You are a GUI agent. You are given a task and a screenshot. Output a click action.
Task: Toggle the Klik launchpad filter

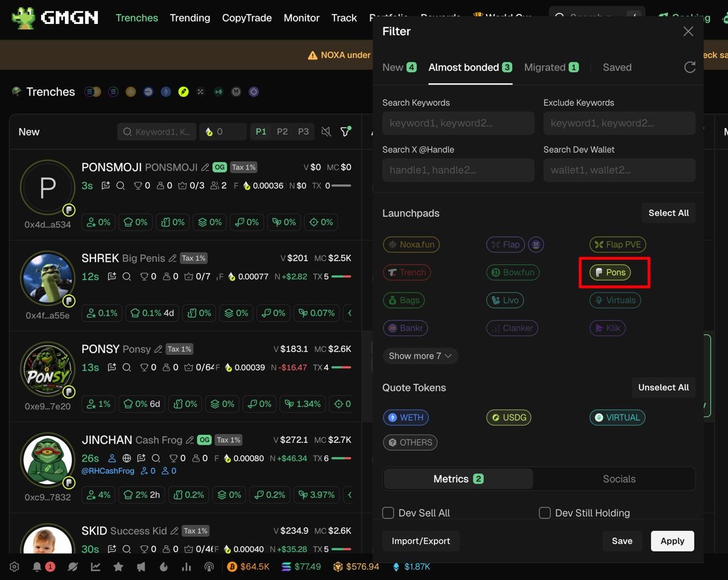[x=607, y=328]
